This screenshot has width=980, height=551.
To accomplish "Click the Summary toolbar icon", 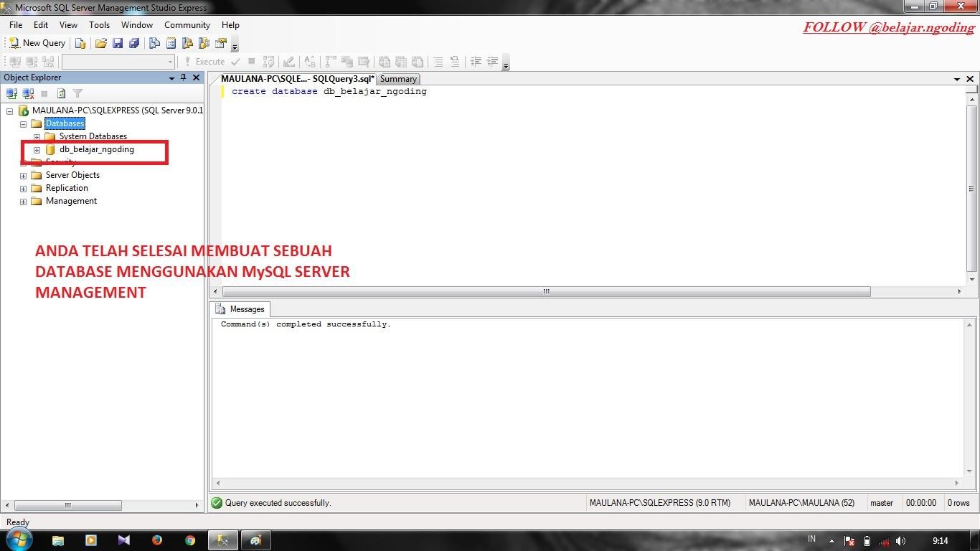I will tap(171, 43).
